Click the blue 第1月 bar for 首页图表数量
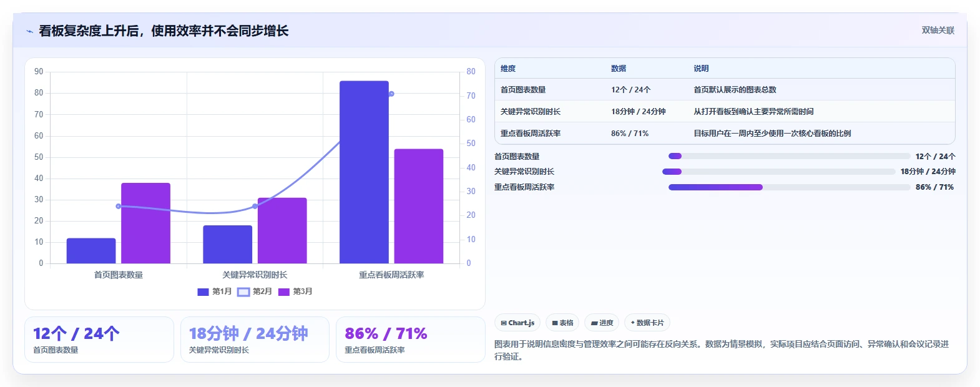Image resolution: width=980 pixels, height=387 pixels. (91, 251)
